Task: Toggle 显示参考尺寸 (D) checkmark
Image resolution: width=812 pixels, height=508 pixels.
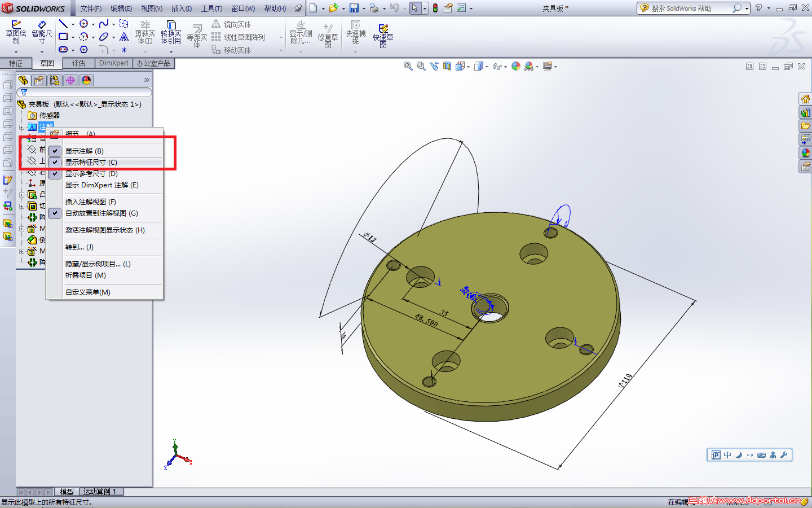Action: point(55,173)
